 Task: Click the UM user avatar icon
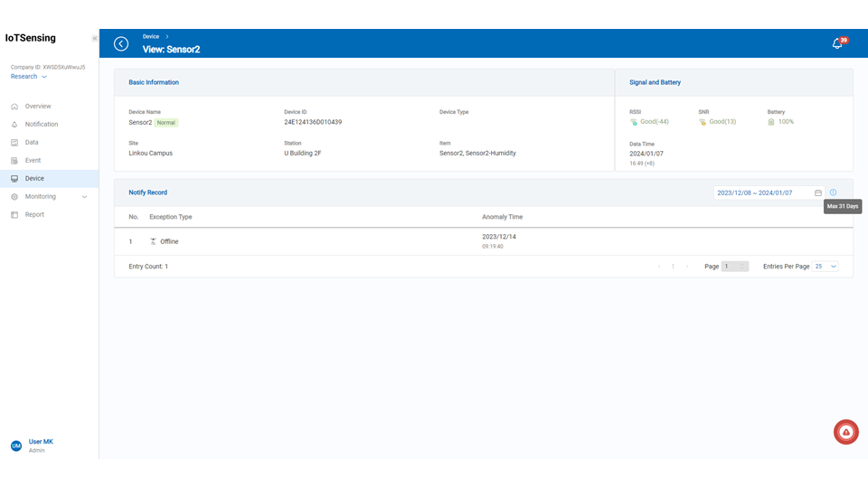(x=15, y=446)
